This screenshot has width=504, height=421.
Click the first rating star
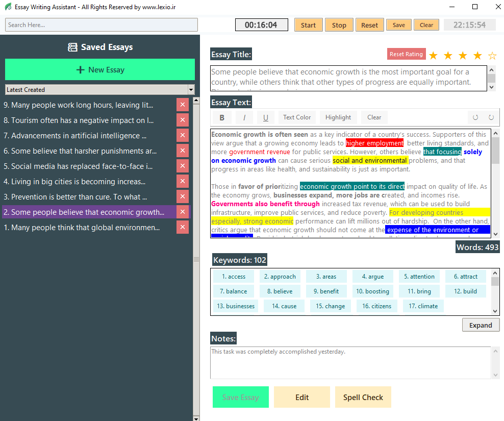coord(434,56)
